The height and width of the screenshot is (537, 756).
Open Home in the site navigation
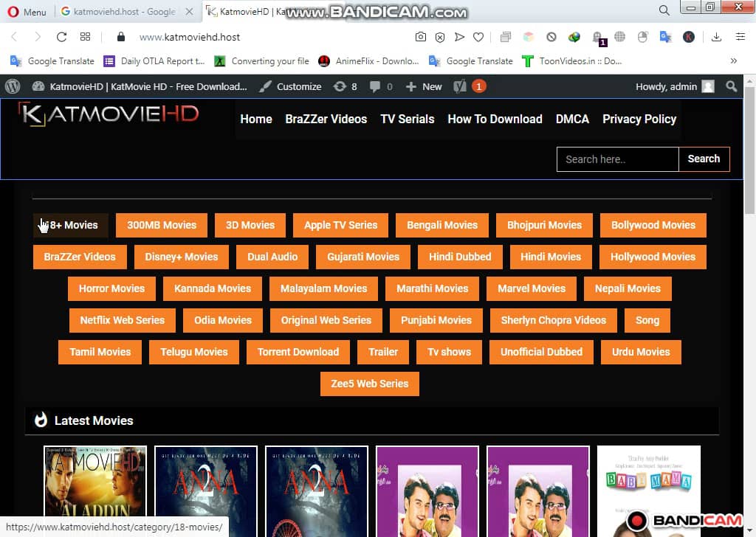pyautogui.click(x=256, y=119)
